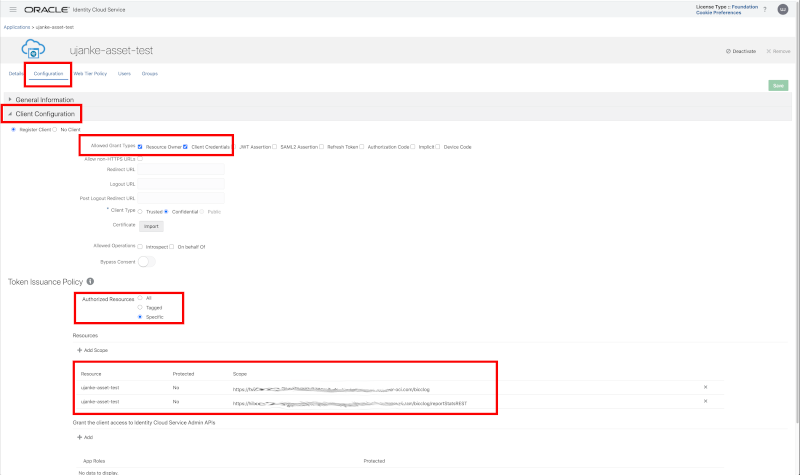
Task: Open the Groups tab
Action: point(149,73)
